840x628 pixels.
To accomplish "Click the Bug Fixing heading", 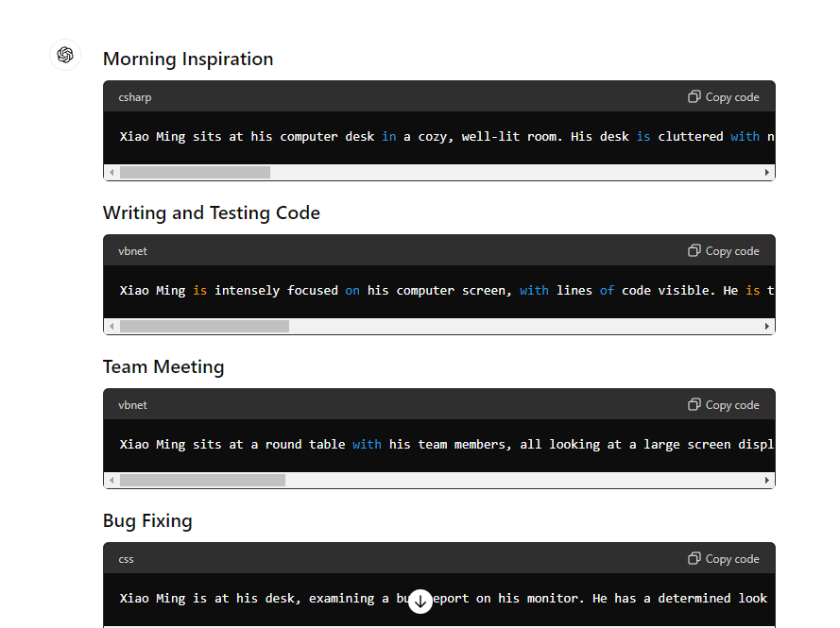I will 147,521.
